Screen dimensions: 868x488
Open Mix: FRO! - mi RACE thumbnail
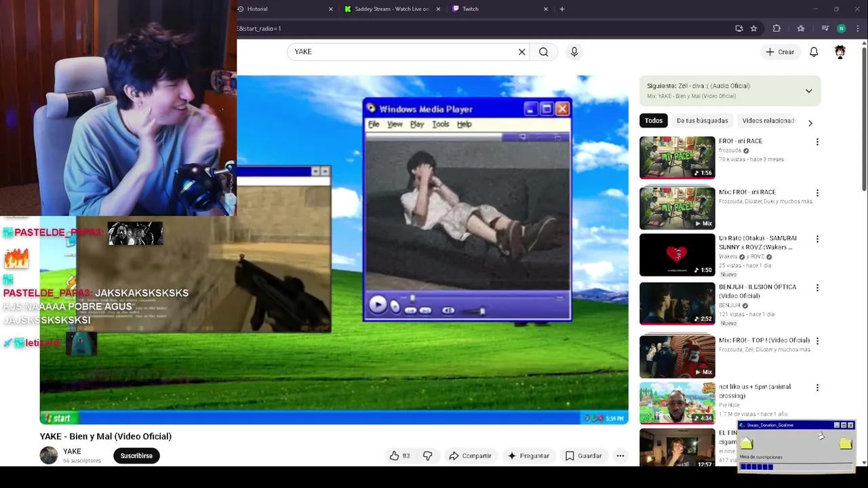[677, 208]
